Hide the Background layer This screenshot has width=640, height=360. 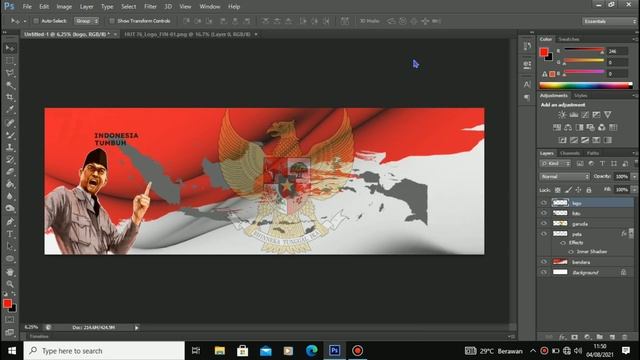tap(544, 272)
